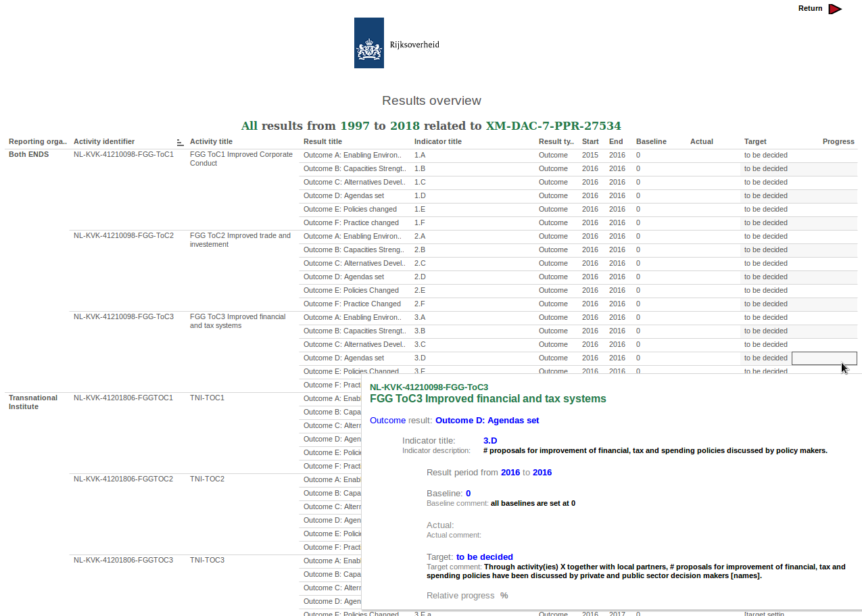Screen dimensions: 862x616
Task: Click start year 2015 in row 1.A
Action: [590, 156]
